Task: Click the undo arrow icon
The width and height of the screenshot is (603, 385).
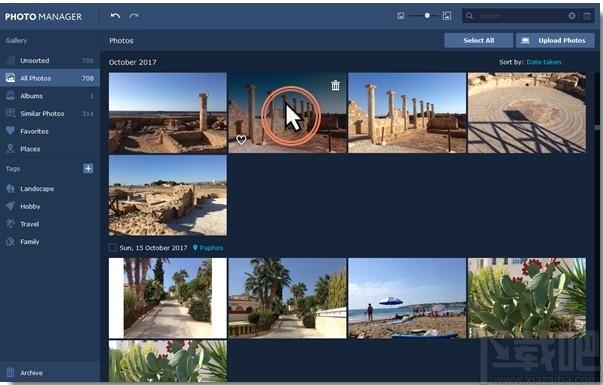Action: click(115, 16)
